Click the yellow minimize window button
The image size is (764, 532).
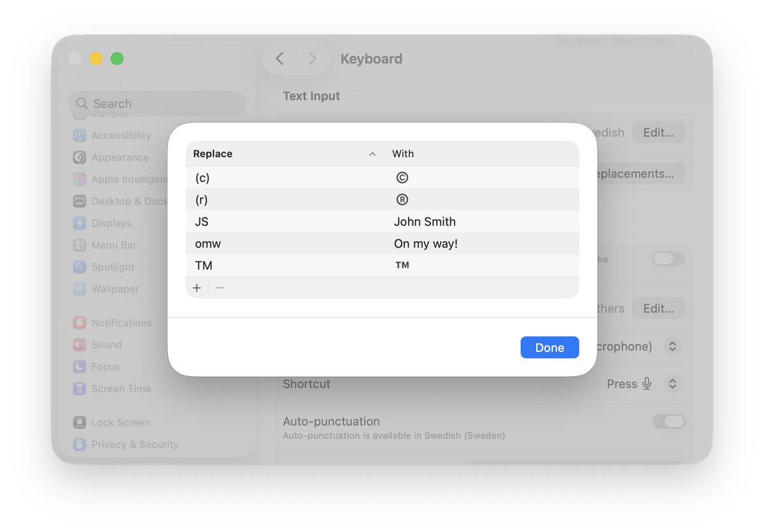[x=95, y=59]
